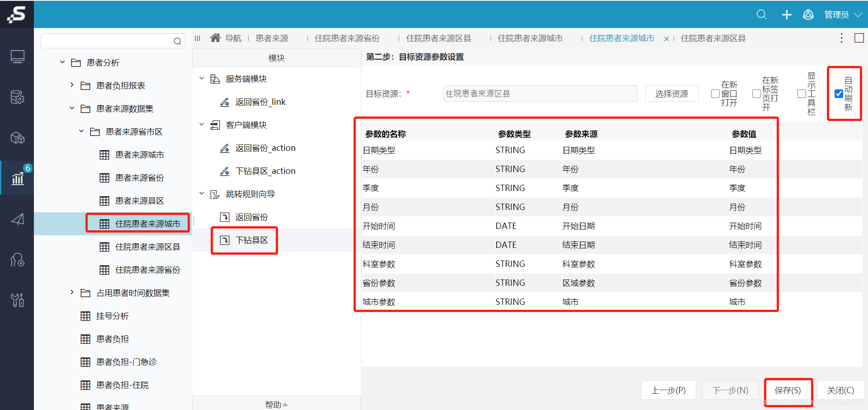Click the 保存(S) button
The width and height of the screenshot is (868, 410).
coord(788,391)
